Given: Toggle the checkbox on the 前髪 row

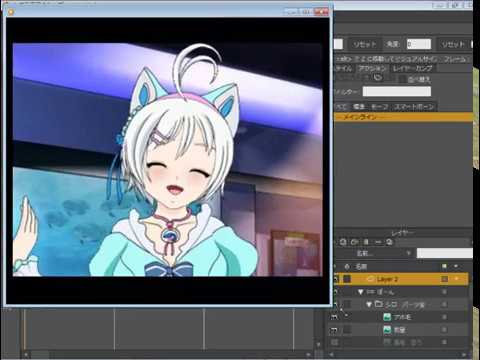Looking at the screenshot, I should [347, 330].
